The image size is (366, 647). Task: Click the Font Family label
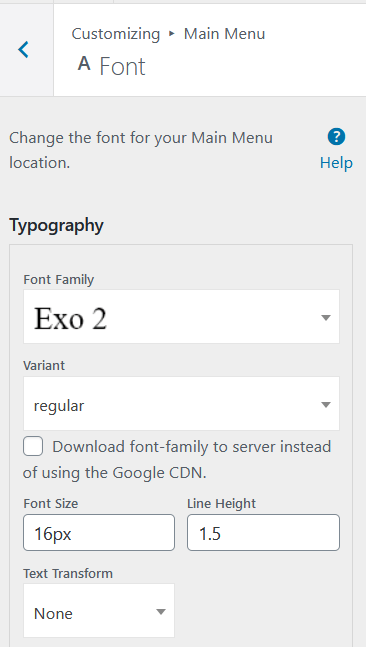pos(59,280)
